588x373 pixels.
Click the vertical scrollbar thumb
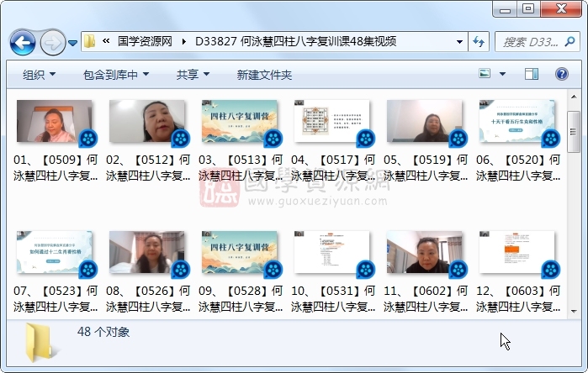click(574, 132)
